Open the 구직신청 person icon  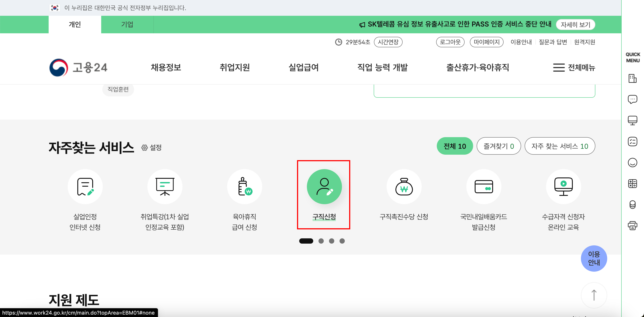point(324,186)
